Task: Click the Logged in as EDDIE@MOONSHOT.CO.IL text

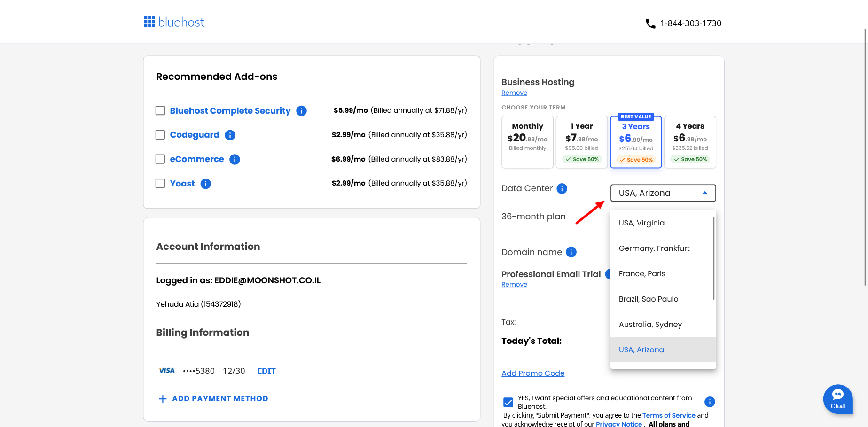Action: pyautogui.click(x=238, y=280)
